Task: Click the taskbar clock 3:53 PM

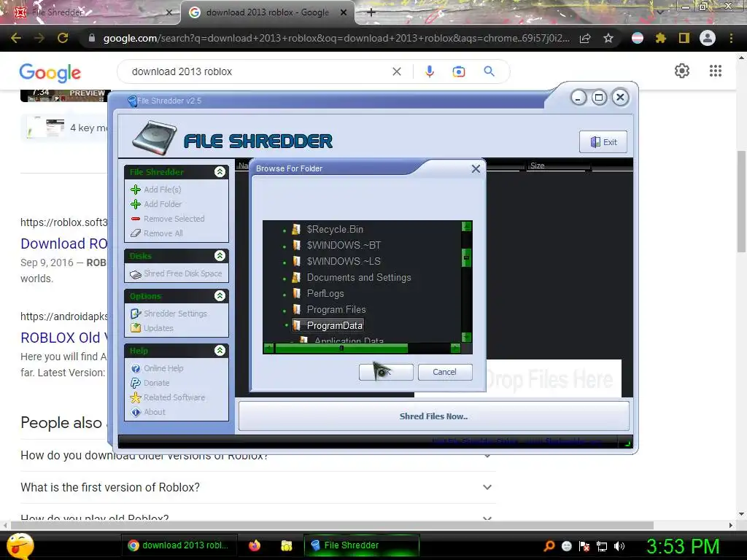Action: [683, 546]
